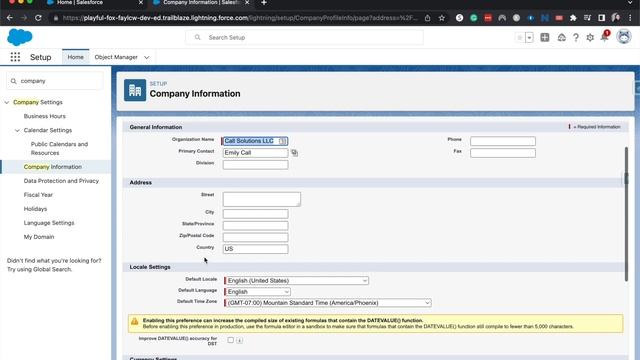
Task: Click the quick find box containing company
Action: point(55,81)
